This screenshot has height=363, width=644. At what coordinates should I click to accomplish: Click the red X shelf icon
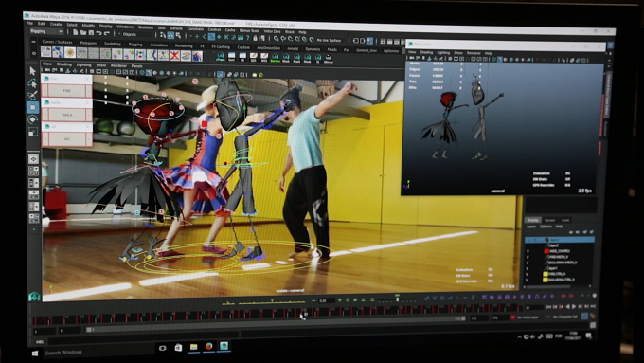(x=174, y=55)
